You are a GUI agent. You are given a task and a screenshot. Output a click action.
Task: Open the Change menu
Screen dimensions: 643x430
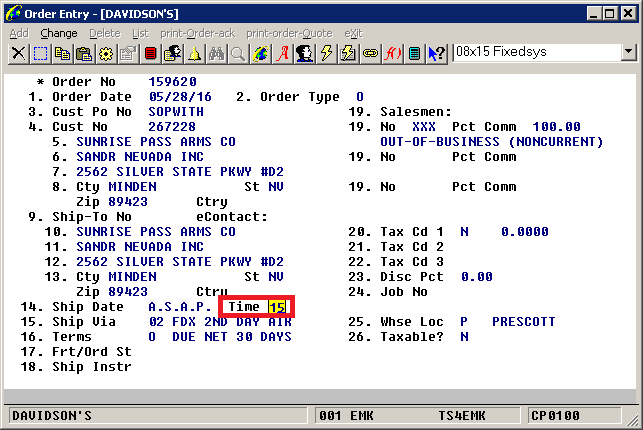click(59, 33)
